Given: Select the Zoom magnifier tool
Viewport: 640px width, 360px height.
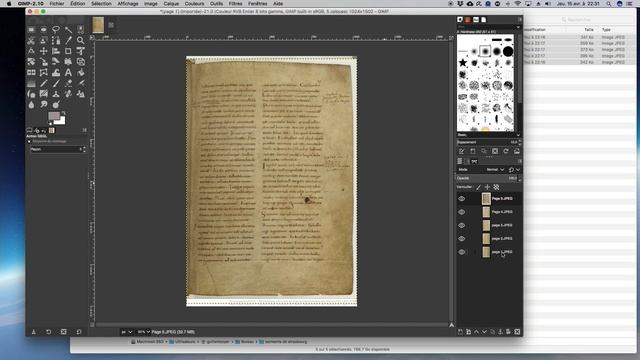Looking at the screenshot, I should [x=81, y=40].
